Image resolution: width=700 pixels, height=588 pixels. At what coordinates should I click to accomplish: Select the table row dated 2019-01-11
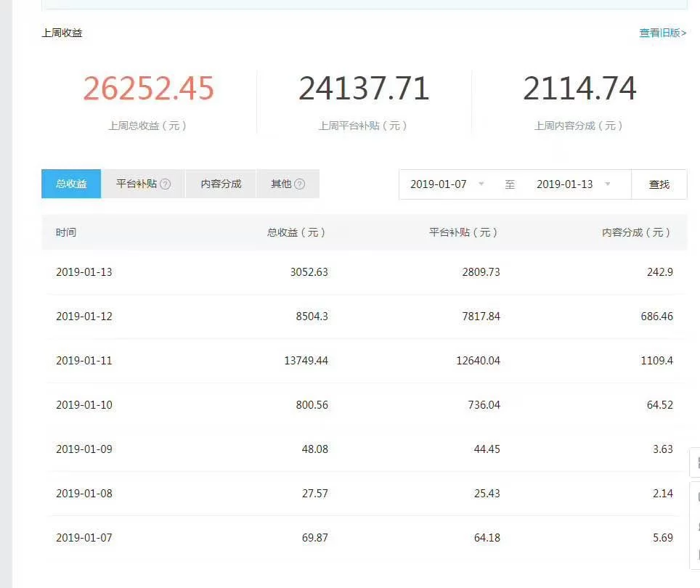pos(363,361)
